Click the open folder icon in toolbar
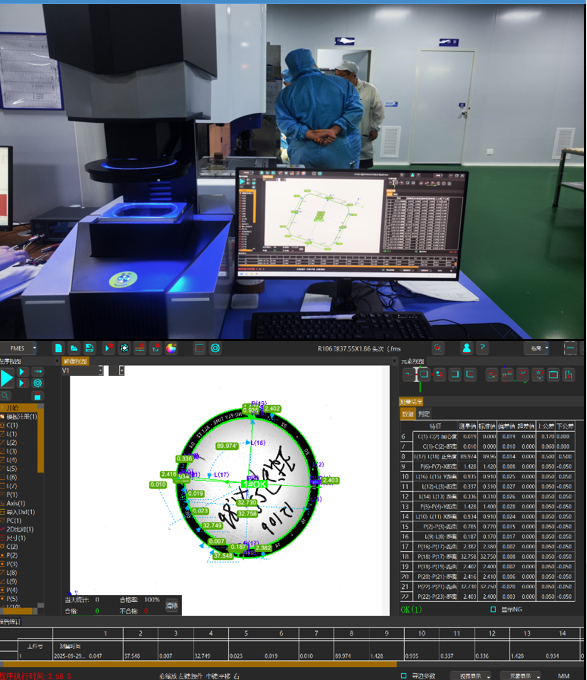 [x=74, y=348]
